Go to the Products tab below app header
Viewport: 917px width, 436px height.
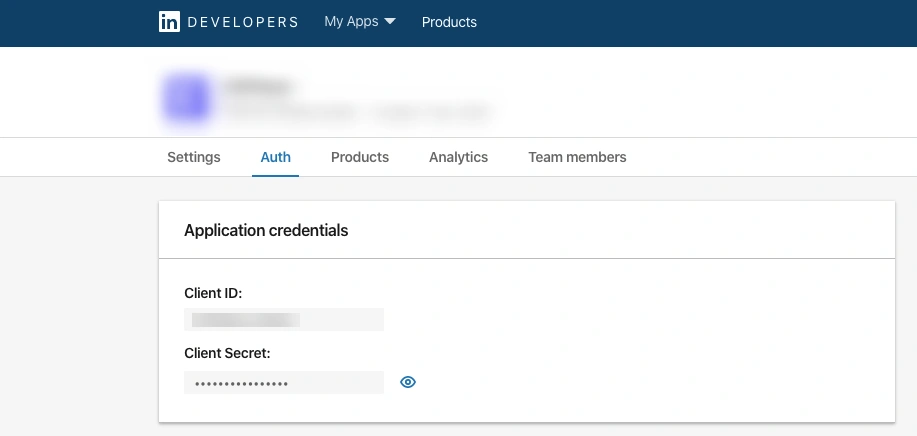click(360, 157)
